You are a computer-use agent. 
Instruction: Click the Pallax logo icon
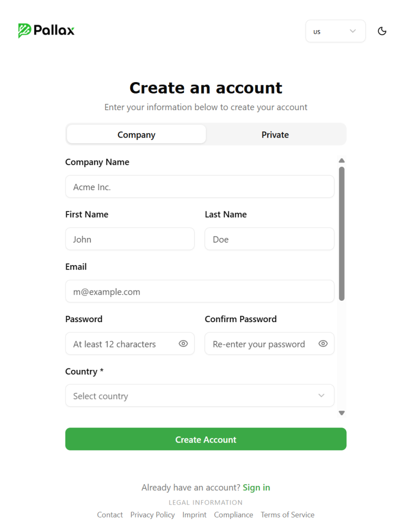(24, 31)
